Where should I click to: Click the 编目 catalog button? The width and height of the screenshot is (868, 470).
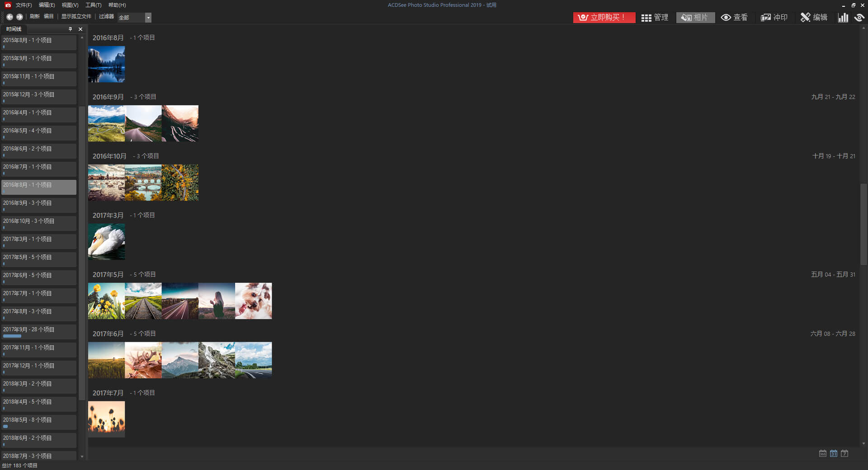[x=48, y=16]
